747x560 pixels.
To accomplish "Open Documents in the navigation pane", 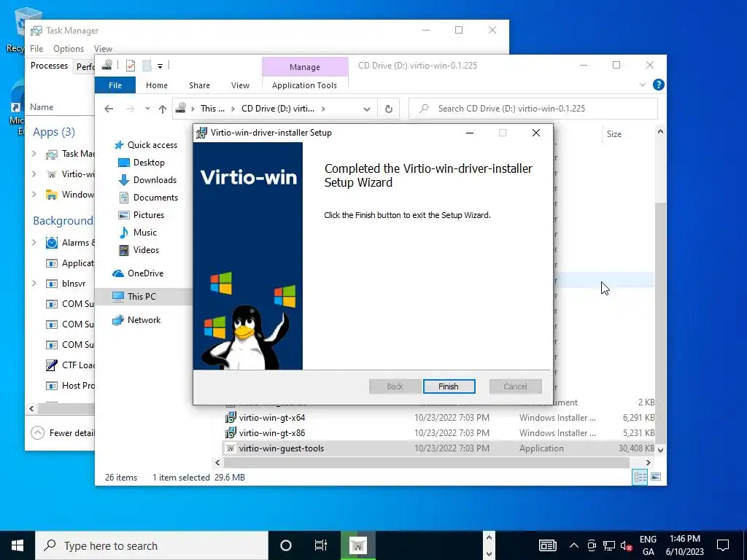I will (x=148, y=198).
